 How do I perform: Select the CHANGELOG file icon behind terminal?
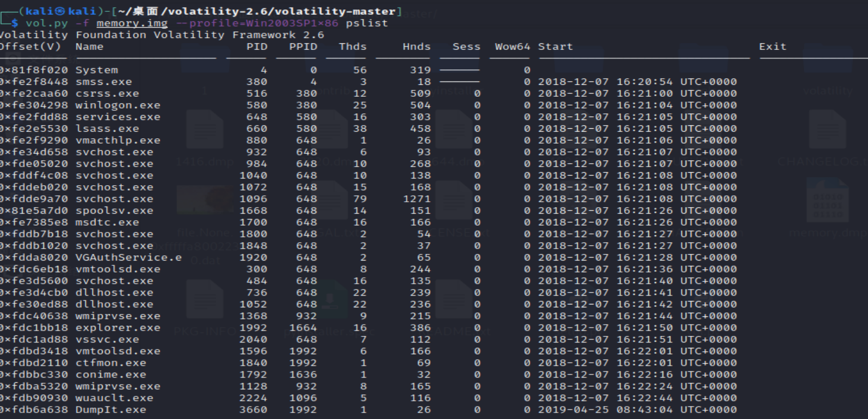(827, 129)
